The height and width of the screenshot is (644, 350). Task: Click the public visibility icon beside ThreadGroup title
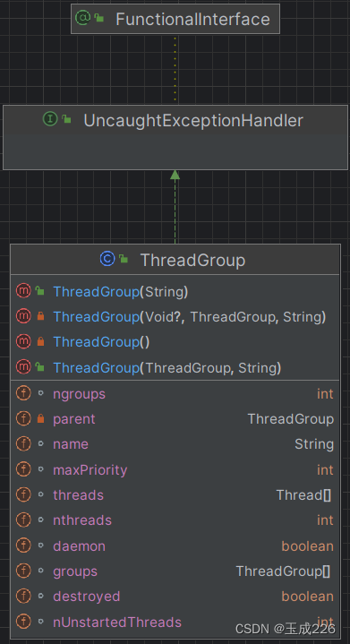point(124,259)
